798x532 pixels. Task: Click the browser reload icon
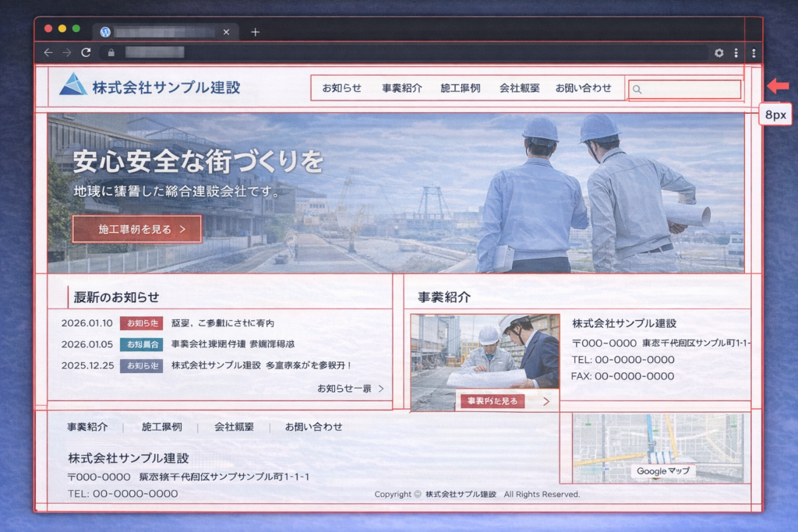click(x=87, y=53)
